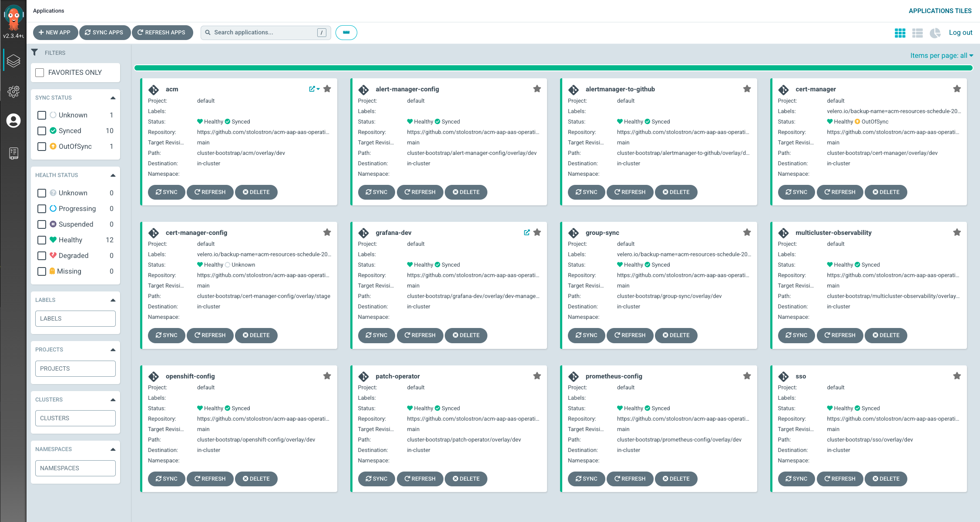
Task: Switch to list view
Action: pos(917,33)
